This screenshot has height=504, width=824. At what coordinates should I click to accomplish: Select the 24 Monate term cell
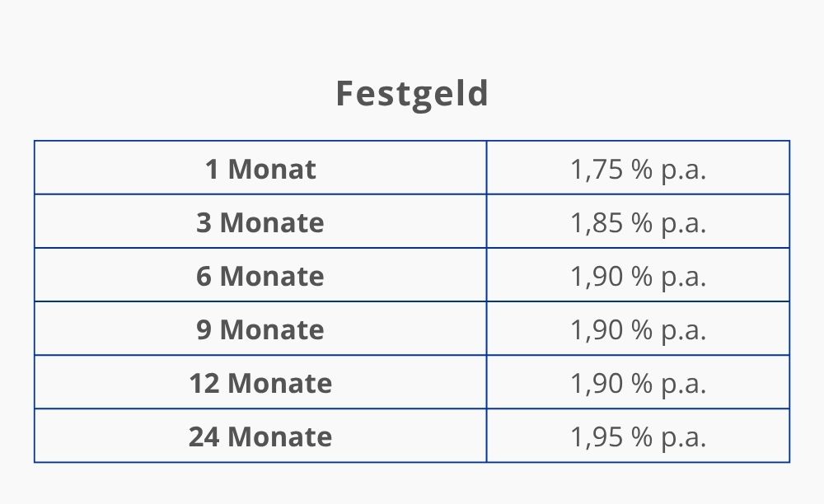click(260, 436)
